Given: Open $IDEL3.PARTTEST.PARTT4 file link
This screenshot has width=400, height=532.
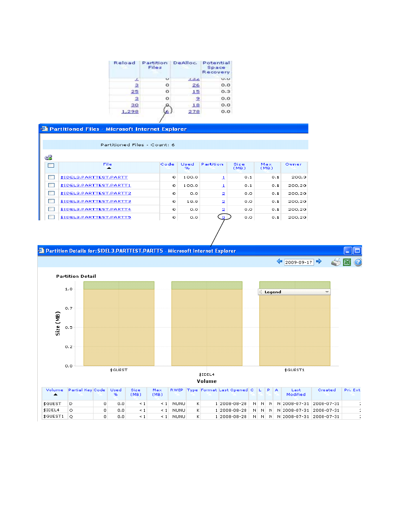Looking at the screenshot, I should pyautogui.click(x=96, y=209).
